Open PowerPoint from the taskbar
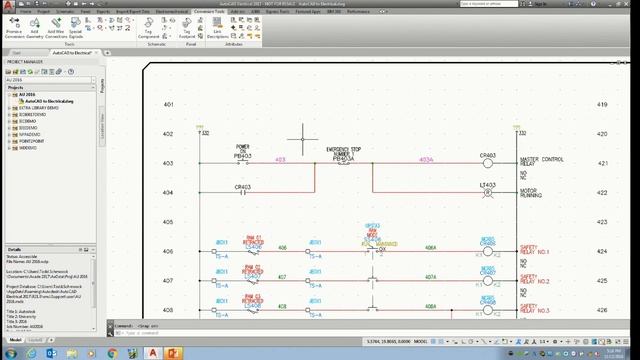The height and width of the screenshot is (360, 640). [x=173, y=353]
